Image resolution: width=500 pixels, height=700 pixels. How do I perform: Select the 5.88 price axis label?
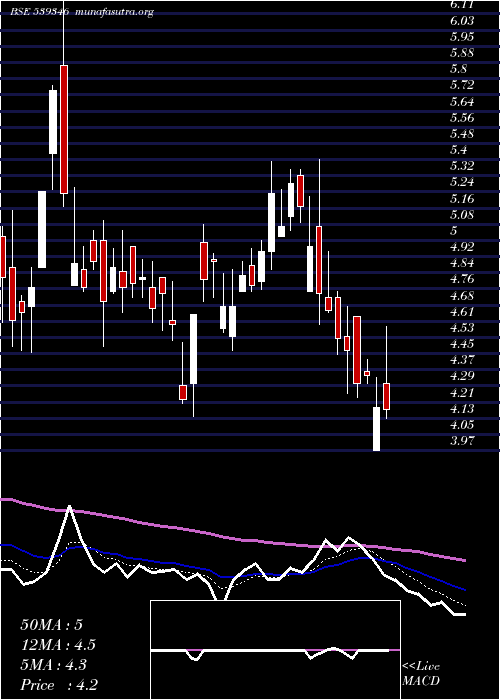coord(462,53)
